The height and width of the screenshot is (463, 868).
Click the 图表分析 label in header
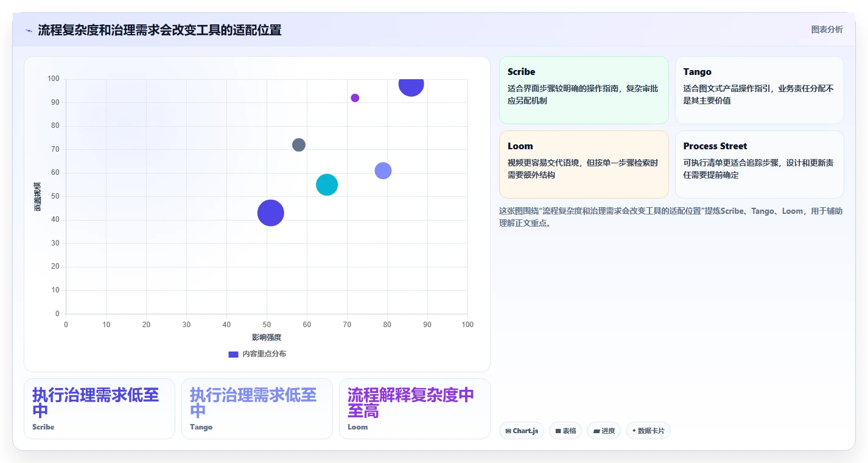tap(827, 29)
